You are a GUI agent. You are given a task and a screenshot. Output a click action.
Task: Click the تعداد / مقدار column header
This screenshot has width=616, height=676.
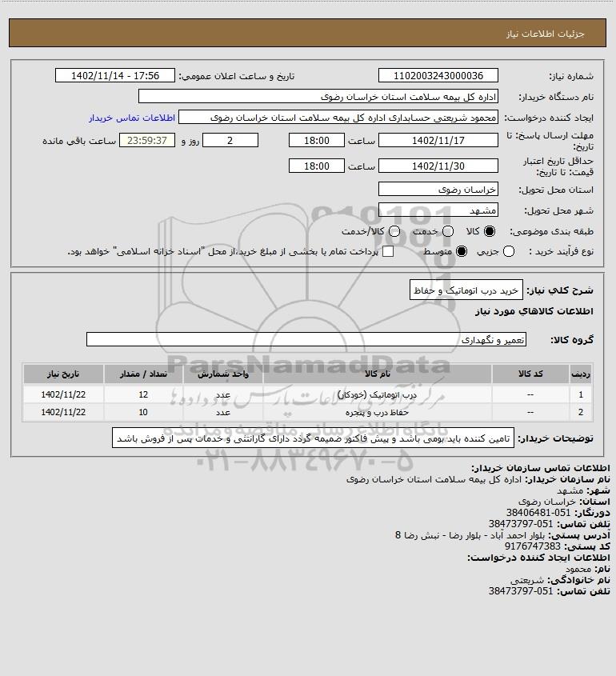pos(143,374)
